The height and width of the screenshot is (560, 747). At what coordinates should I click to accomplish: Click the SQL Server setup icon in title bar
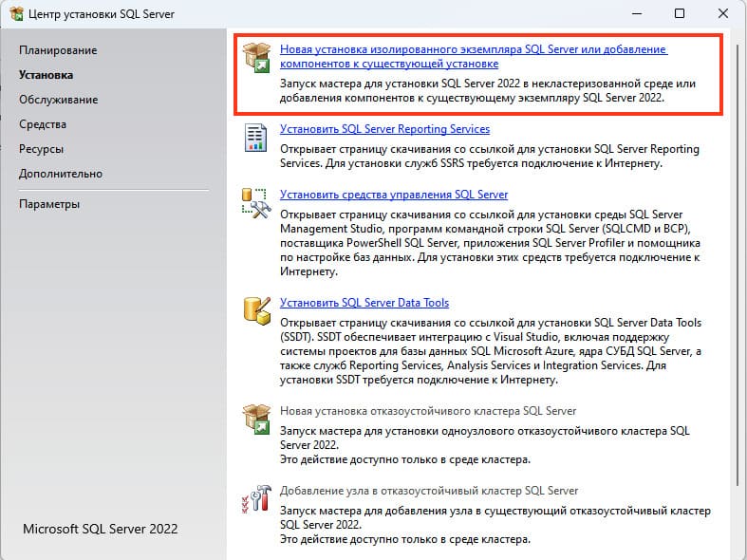click(16, 14)
